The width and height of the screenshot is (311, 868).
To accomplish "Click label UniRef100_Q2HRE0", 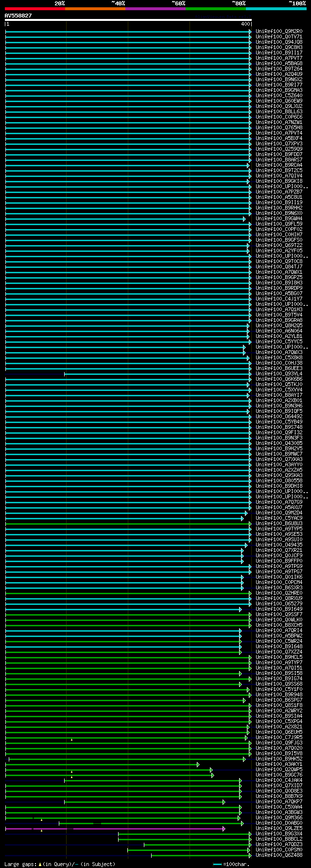I will tap(279, 593).
